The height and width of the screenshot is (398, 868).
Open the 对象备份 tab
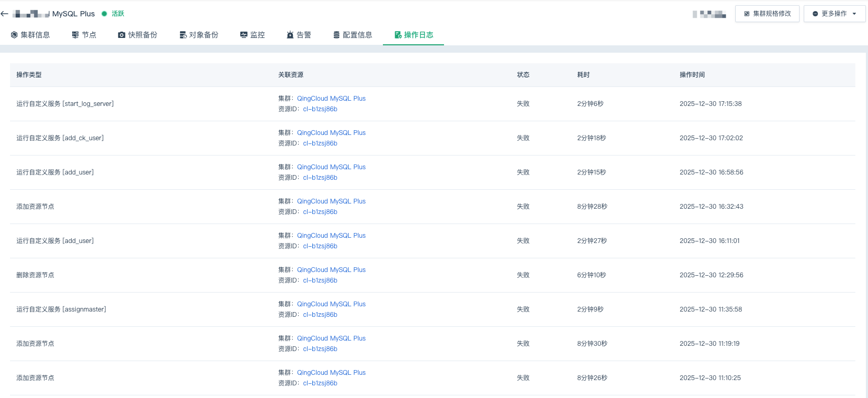click(x=199, y=35)
